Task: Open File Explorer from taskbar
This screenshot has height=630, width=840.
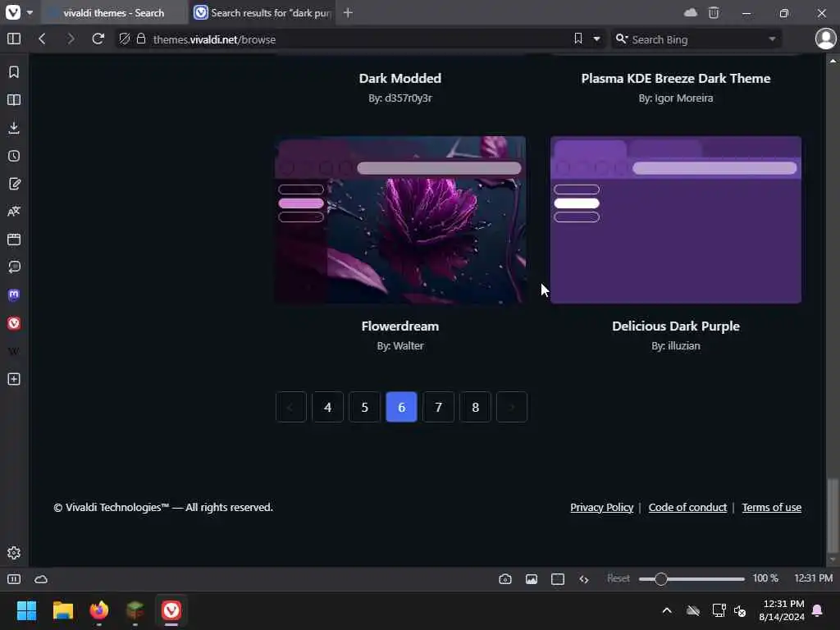Action: 62,610
